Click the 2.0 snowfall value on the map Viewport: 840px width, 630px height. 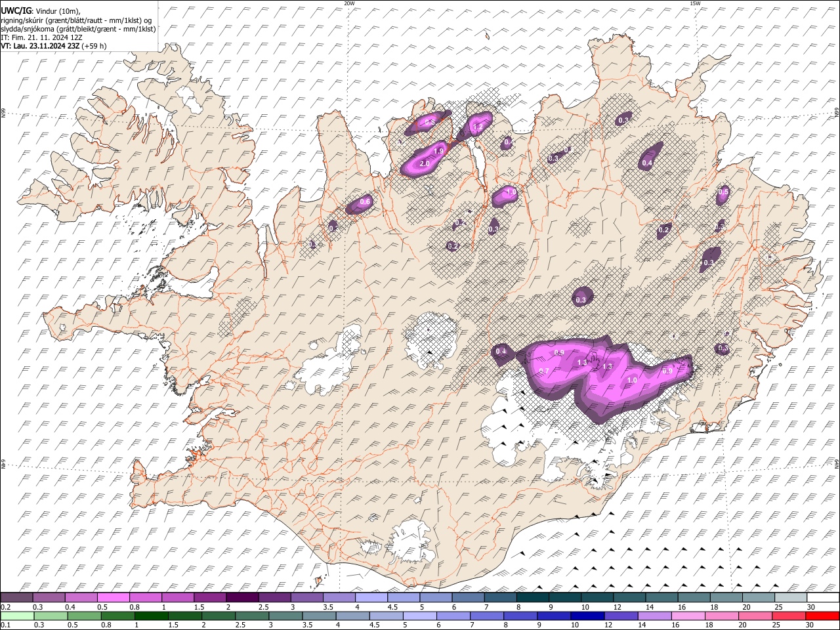424,163
